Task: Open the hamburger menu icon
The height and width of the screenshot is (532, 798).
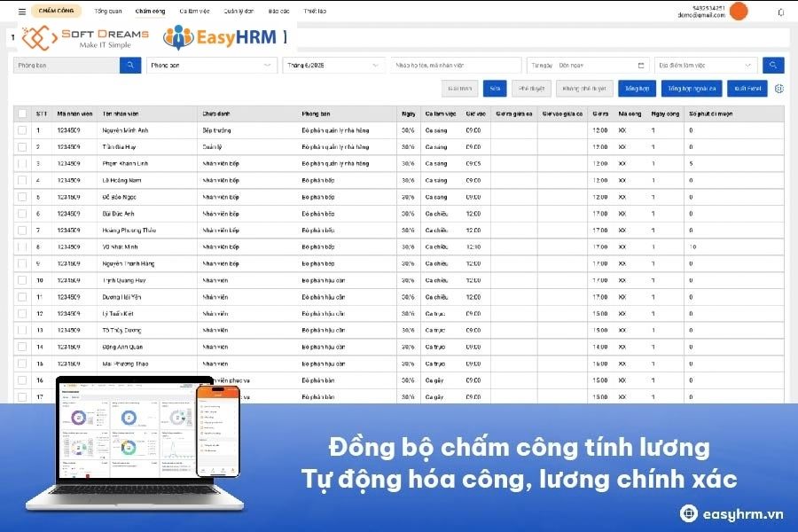Action: [22, 12]
